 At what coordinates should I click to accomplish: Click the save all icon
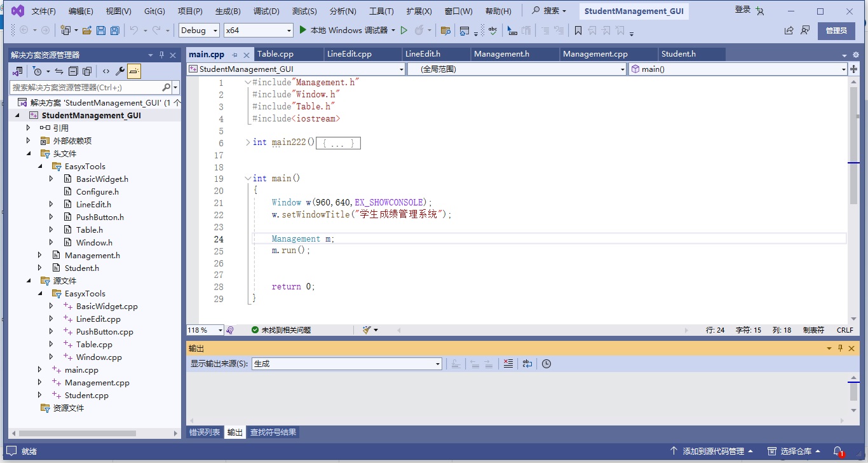[115, 30]
